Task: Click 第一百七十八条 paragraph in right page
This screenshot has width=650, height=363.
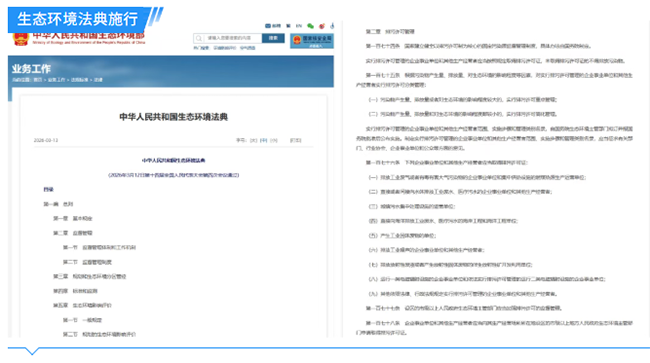Action: click(x=495, y=327)
